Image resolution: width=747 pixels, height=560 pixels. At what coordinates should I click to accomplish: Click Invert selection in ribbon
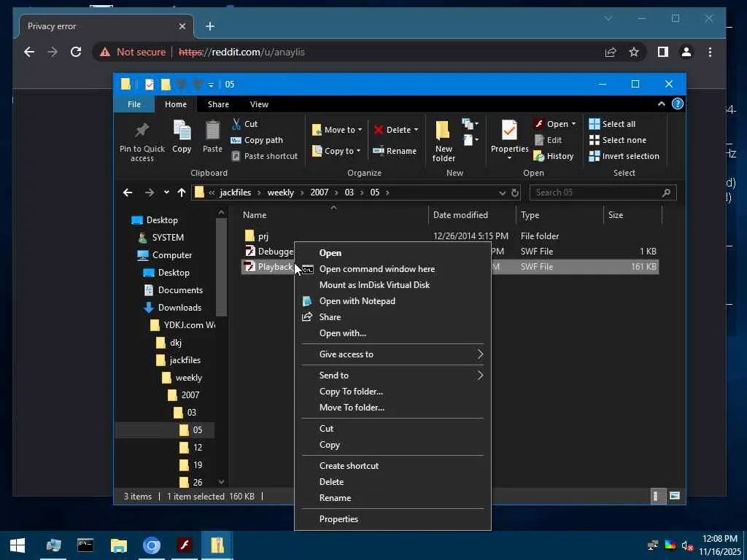(624, 156)
